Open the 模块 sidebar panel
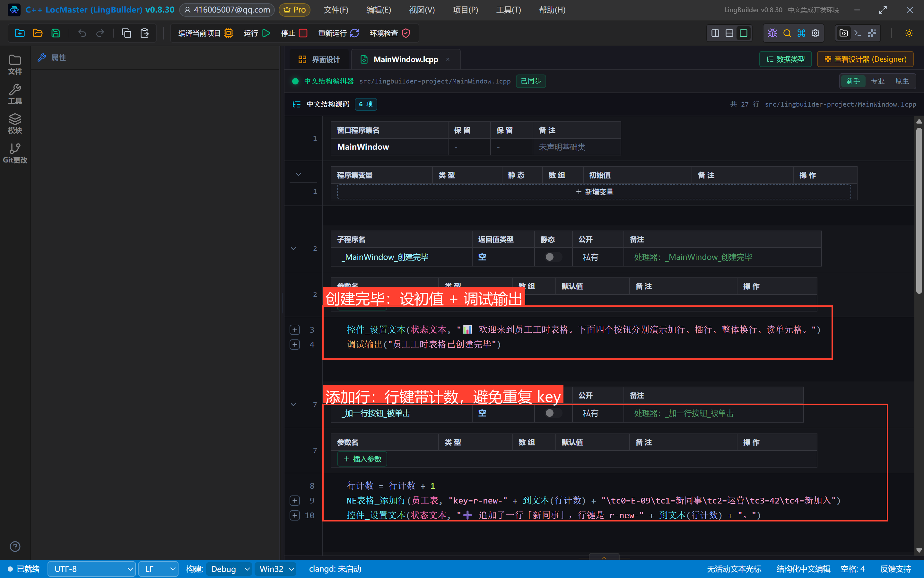 (15, 124)
